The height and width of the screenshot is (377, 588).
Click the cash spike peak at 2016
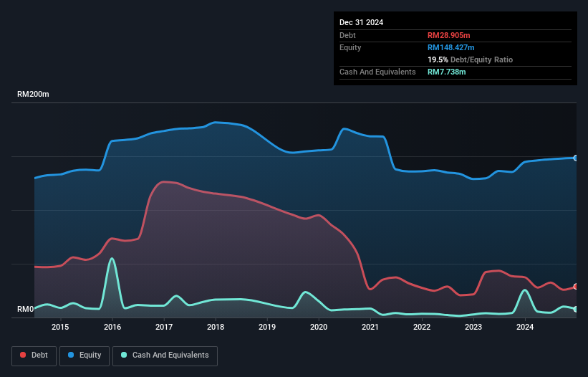tap(112, 259)
